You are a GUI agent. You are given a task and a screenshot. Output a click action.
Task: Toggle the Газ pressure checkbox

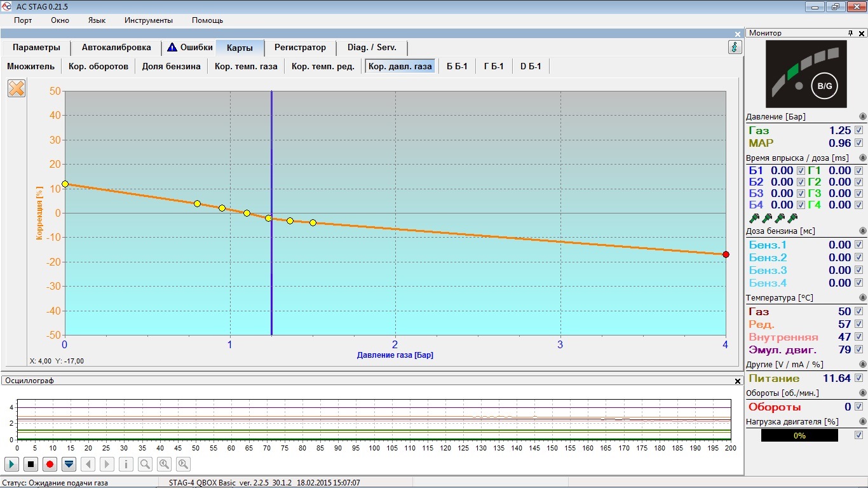click(x=859, y=130)
